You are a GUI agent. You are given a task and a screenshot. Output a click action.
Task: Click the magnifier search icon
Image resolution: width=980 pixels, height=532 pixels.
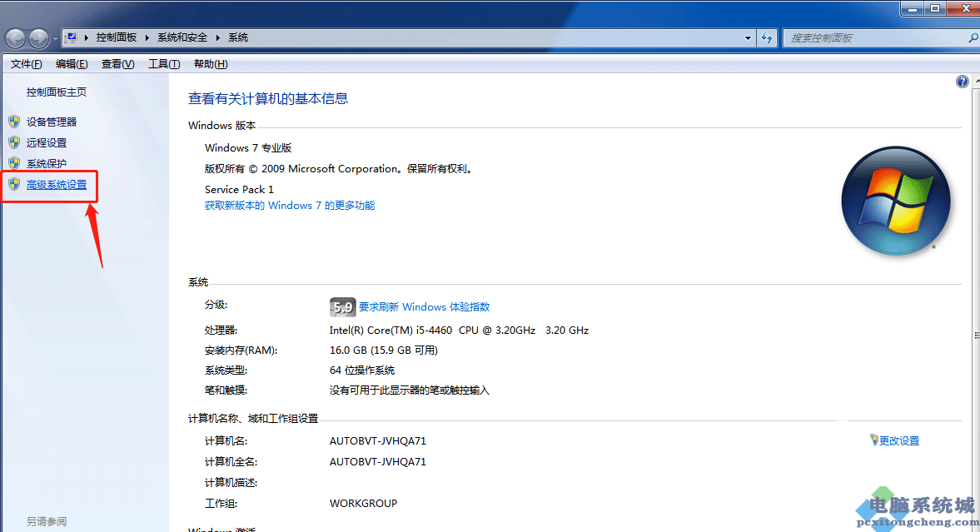point(973,38)
